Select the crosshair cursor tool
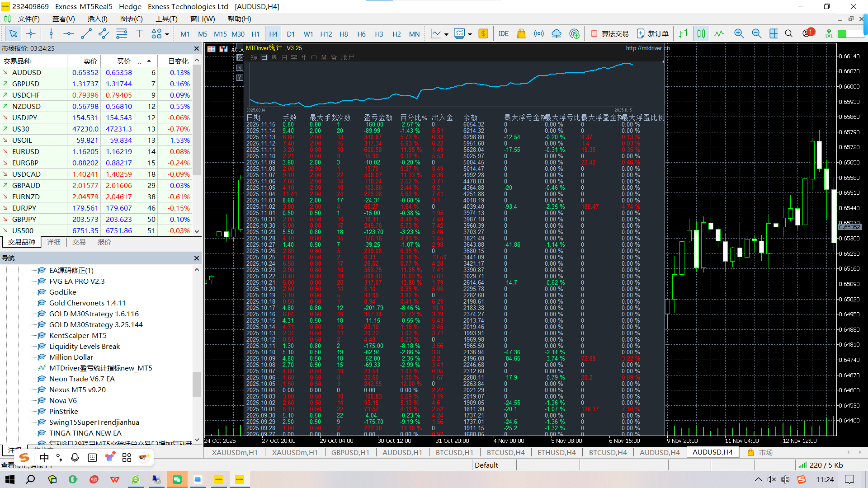Image resolution: width=868 pixels, height=488 pixels. click(31, 34)
